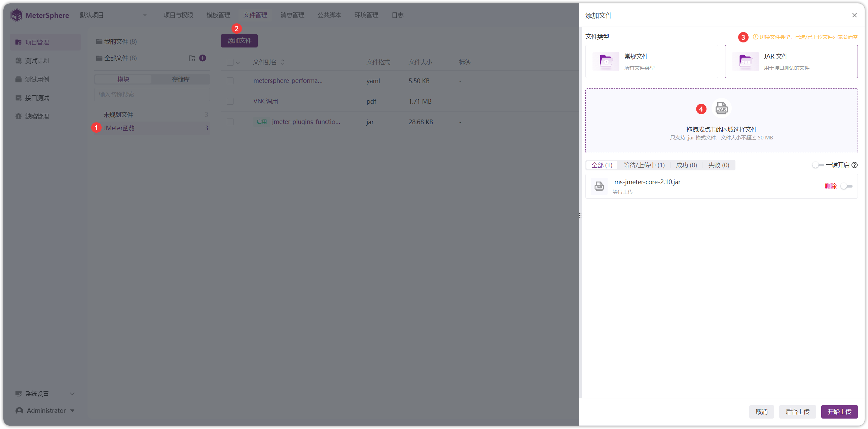The height and width of the screenshot is (429, 868).
Task: Click the 我的文件 folder icon
Action: click(99, 41)
